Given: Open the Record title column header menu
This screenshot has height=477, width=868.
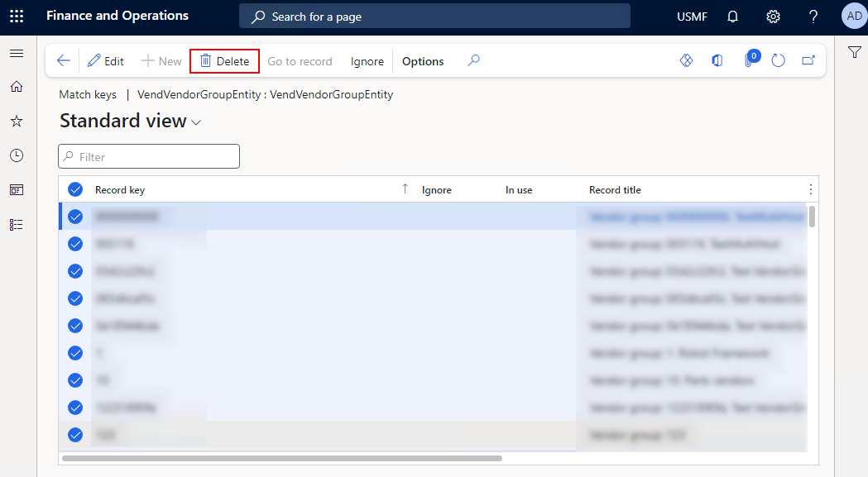Looking at the screenshot, I should (x=615, y=190).
